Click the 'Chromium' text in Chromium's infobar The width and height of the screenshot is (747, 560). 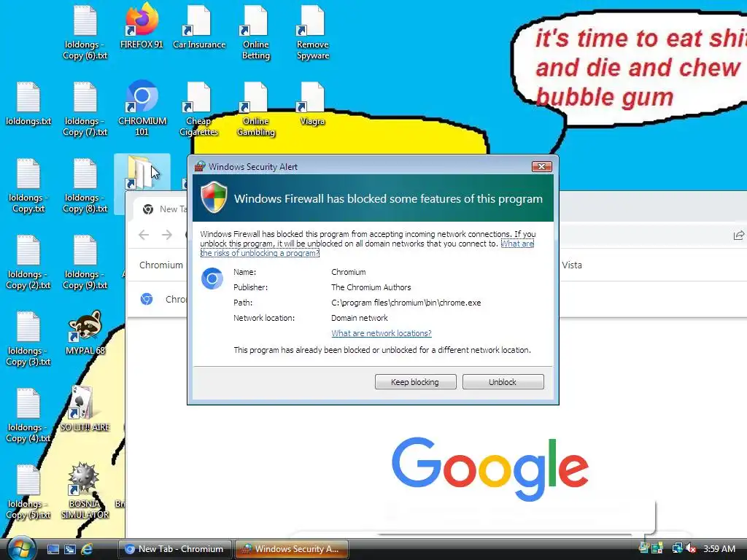[161, 265]
